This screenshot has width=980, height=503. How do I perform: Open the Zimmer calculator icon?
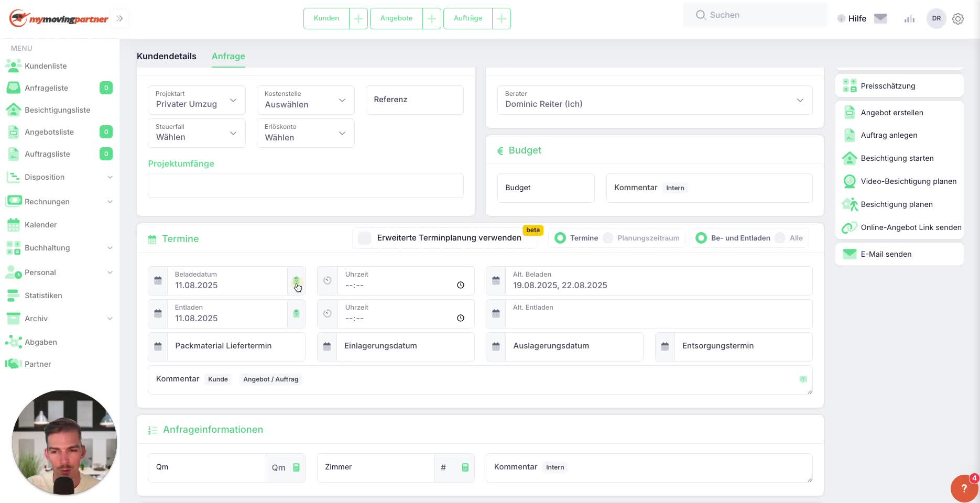tap(465, 467)
